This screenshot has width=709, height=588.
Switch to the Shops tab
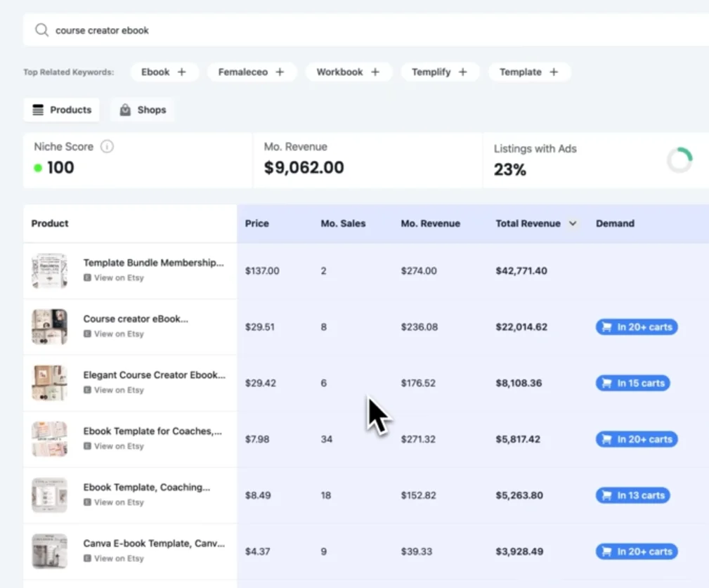pyautogui.click(x=143, y=110)
